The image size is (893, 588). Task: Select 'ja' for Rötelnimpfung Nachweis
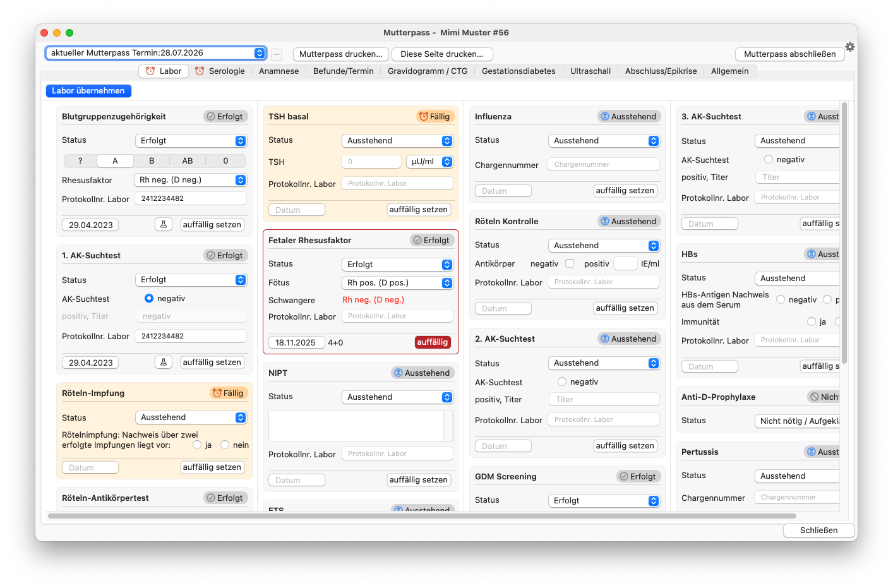click(197, 445)
